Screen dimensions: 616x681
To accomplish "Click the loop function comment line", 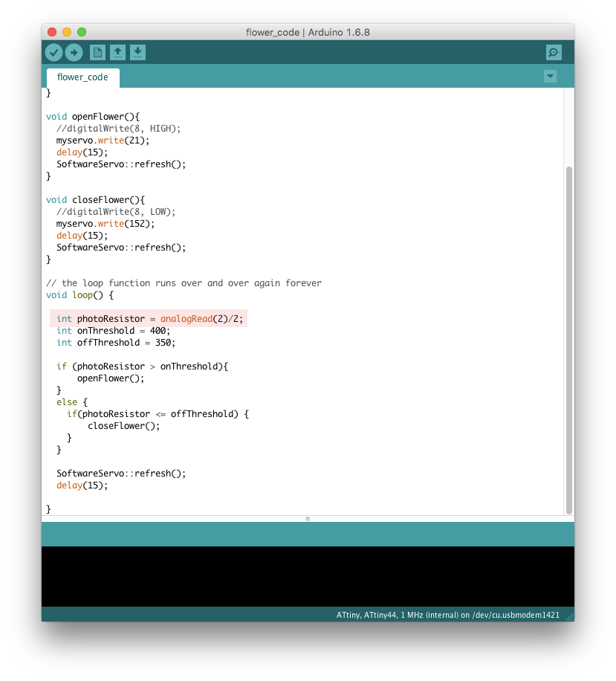I will (x=184, y=283).
